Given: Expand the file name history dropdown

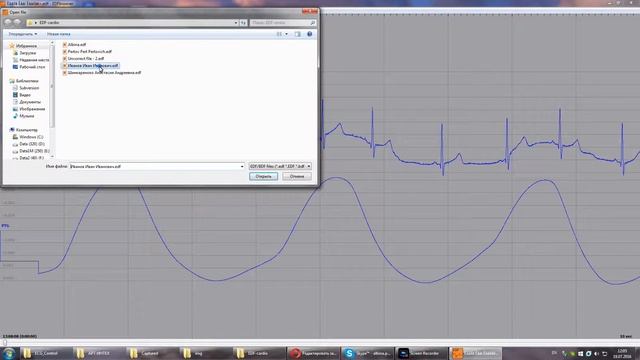Looking at the screenshot, I should tap(242, 166).
